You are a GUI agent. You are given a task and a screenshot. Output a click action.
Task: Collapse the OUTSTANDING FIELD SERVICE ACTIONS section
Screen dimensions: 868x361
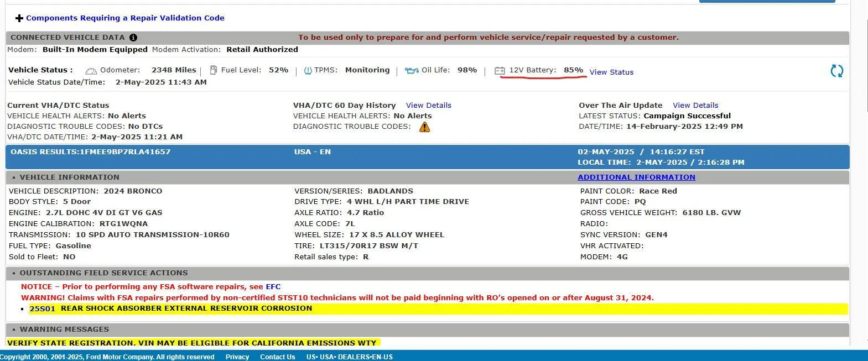(x=14, y=273)
